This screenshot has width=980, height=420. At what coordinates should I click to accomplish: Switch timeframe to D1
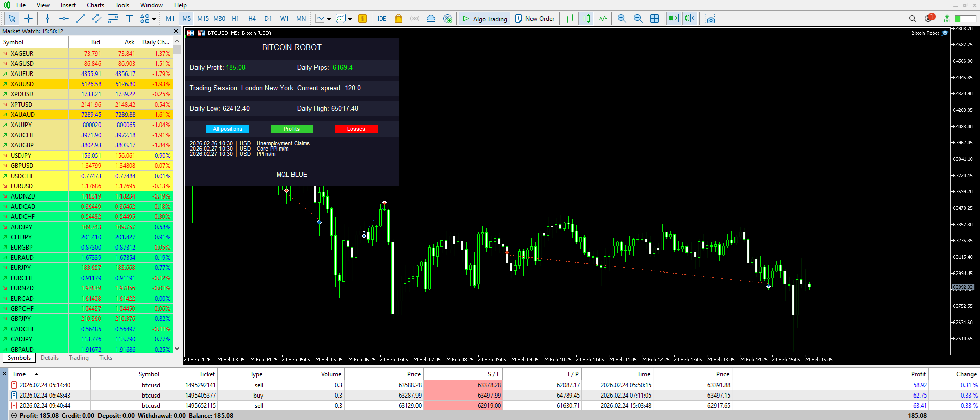(268, 19)
